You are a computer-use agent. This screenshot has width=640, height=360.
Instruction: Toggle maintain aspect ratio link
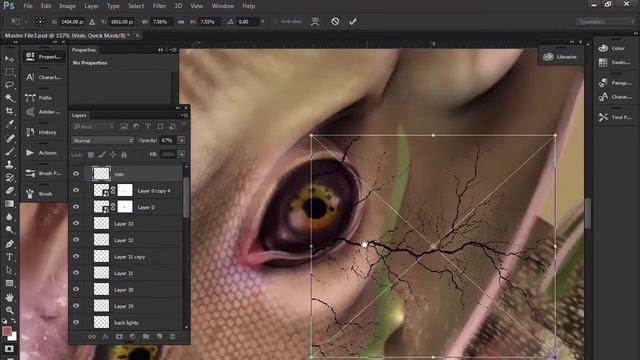(x=181, y=22)
